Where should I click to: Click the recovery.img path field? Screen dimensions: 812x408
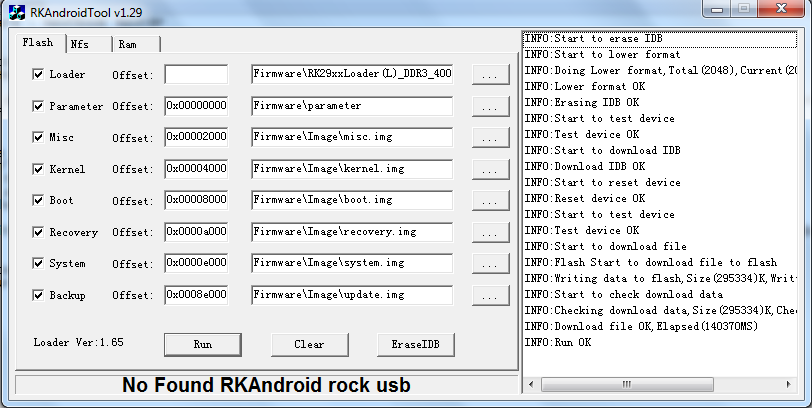pos(352,232)
